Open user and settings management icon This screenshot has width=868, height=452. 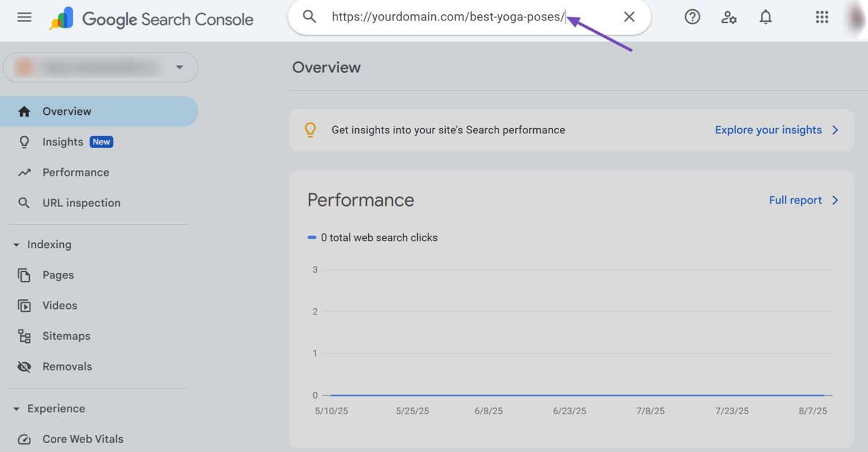coord(728,17)
